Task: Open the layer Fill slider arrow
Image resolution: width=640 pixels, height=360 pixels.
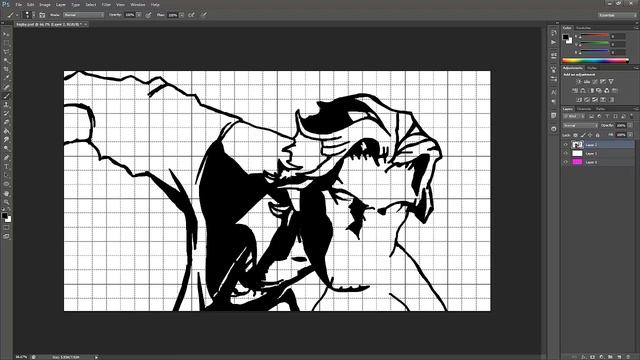Action: pyautogui.click(x=630, y=135)
